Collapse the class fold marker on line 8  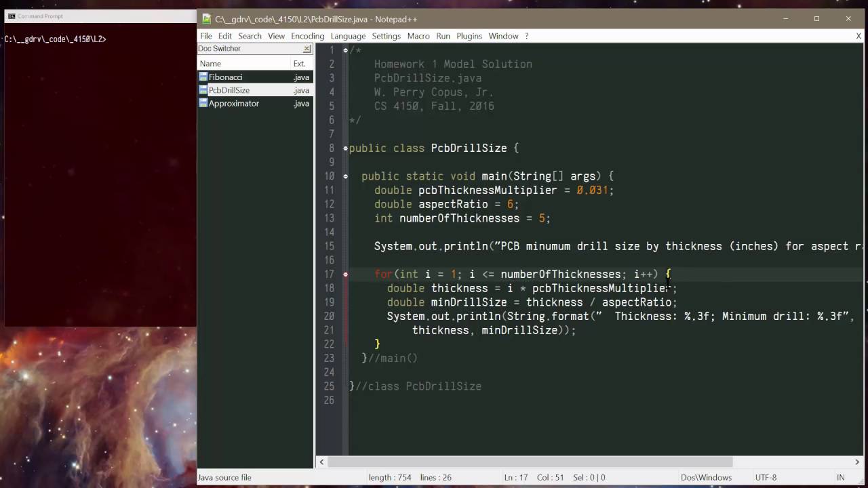coord(345,148)
